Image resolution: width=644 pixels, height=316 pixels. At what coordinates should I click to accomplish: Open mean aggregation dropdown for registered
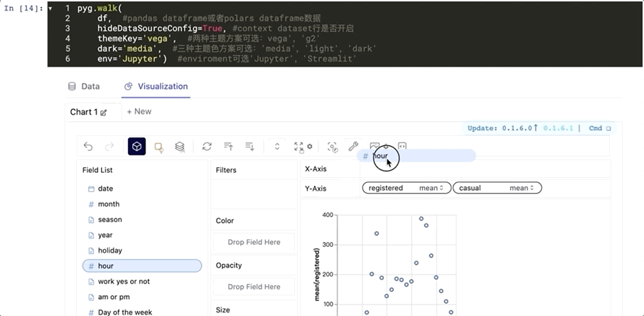pyautogui.click(x=431, y=188)
